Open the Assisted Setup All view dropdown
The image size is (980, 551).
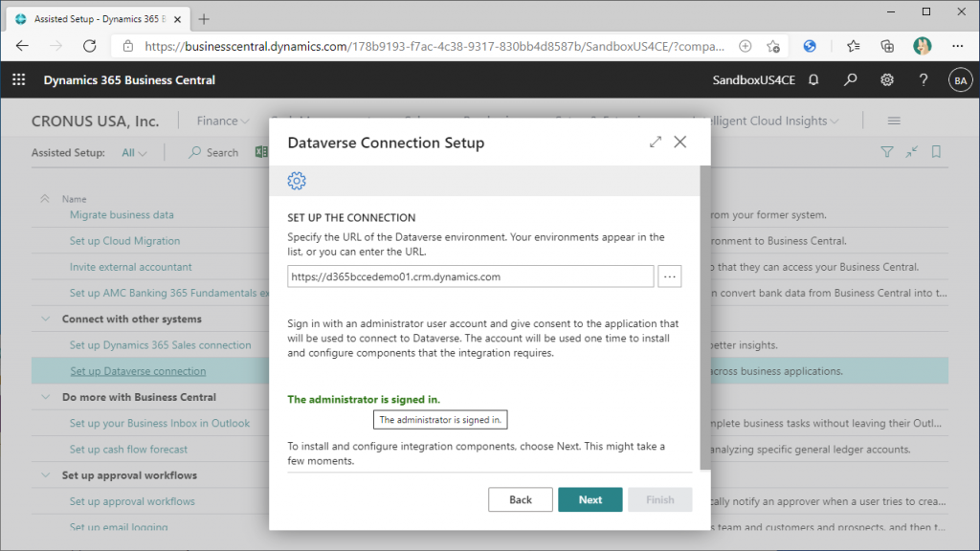tap(134, 152)
